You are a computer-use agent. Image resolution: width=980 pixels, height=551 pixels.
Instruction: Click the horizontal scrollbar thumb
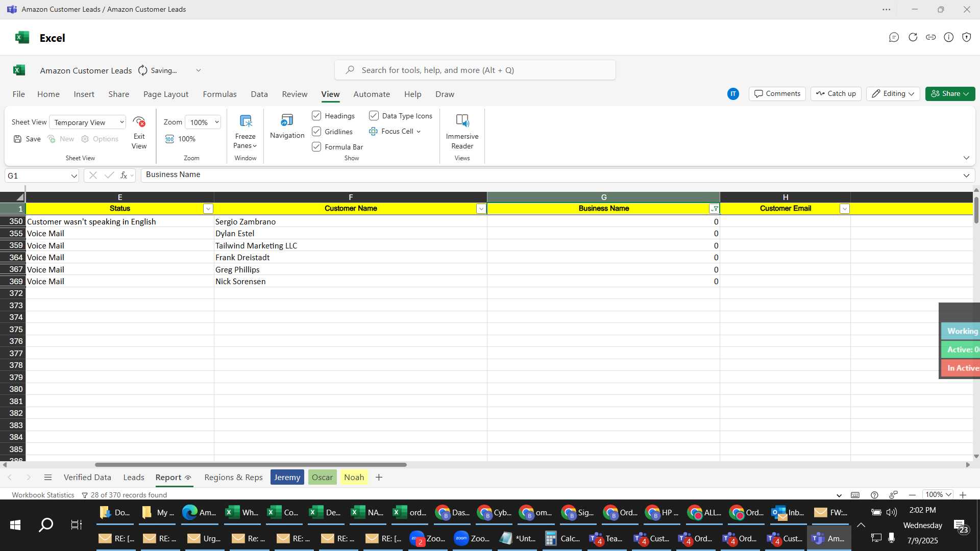251,465
